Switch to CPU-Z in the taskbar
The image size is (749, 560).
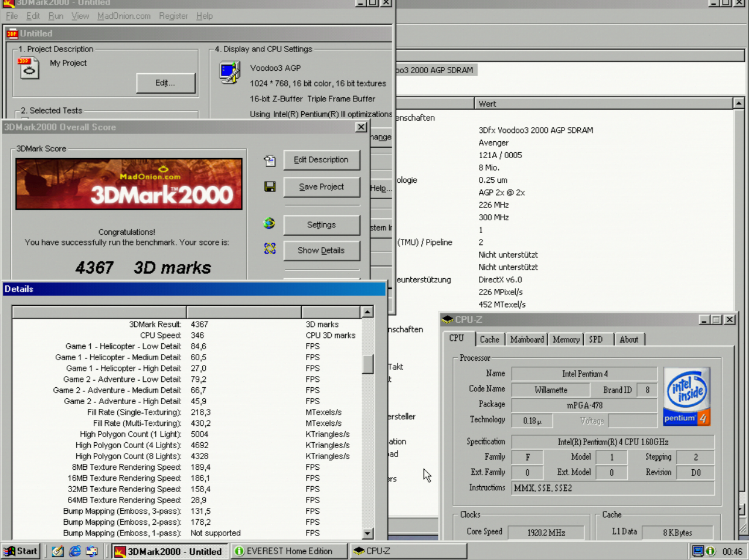click(408, 551)
